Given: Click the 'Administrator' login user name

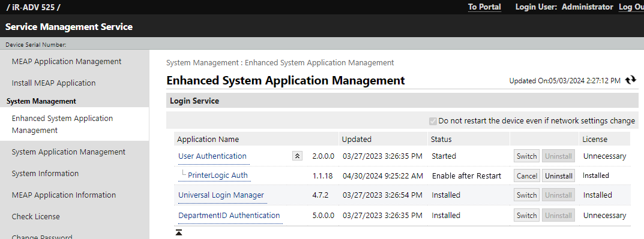Looking at the screenshot, I should [x=588, y=7].
